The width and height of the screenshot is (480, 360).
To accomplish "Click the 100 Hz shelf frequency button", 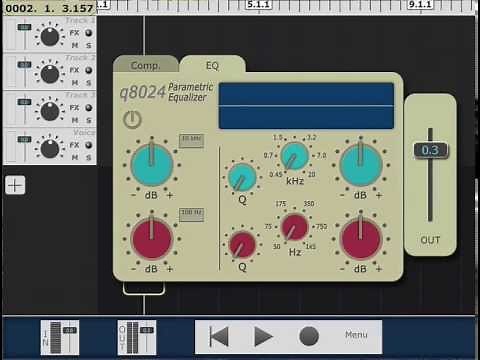I will pyautogui.click(x=192, y=215).
